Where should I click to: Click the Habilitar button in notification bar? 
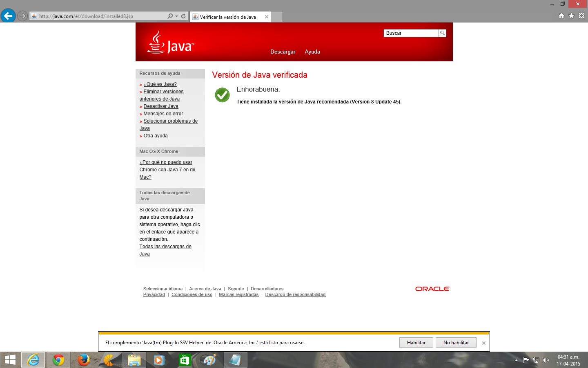point(416,343)
